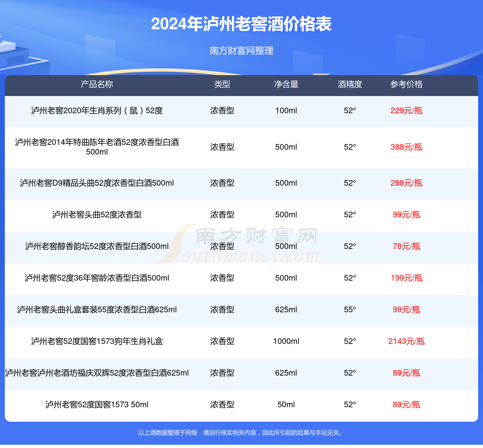Click the 625ml cell in 福庆双辉 row

point(286,373)
